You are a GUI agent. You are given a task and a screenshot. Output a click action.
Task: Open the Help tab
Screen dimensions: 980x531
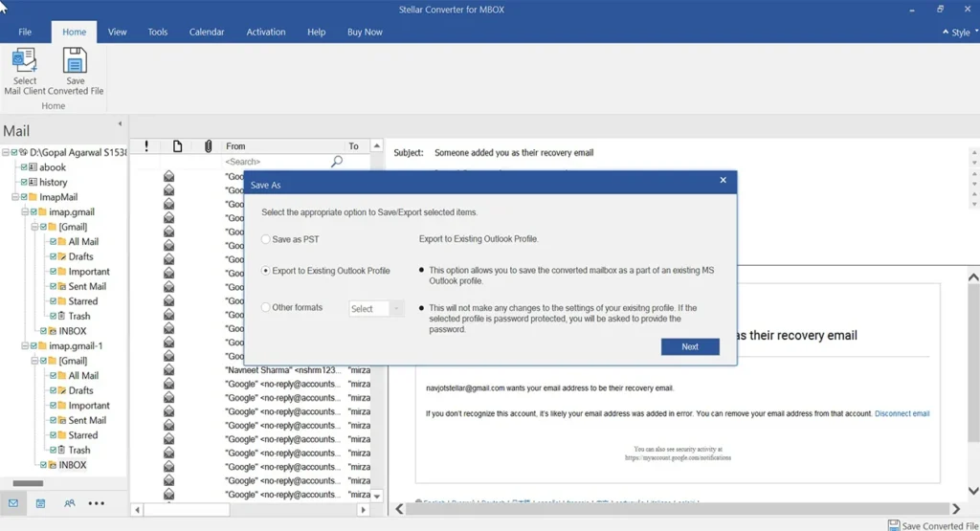316,32
